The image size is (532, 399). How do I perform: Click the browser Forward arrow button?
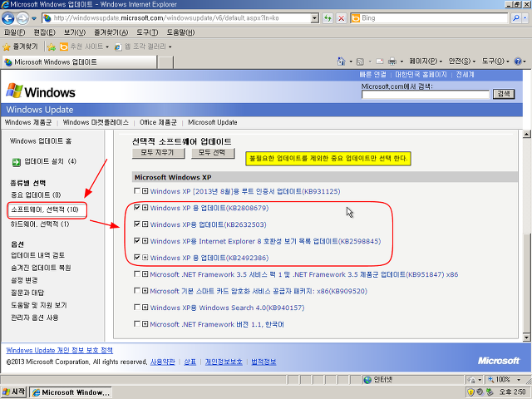point(22,18)
